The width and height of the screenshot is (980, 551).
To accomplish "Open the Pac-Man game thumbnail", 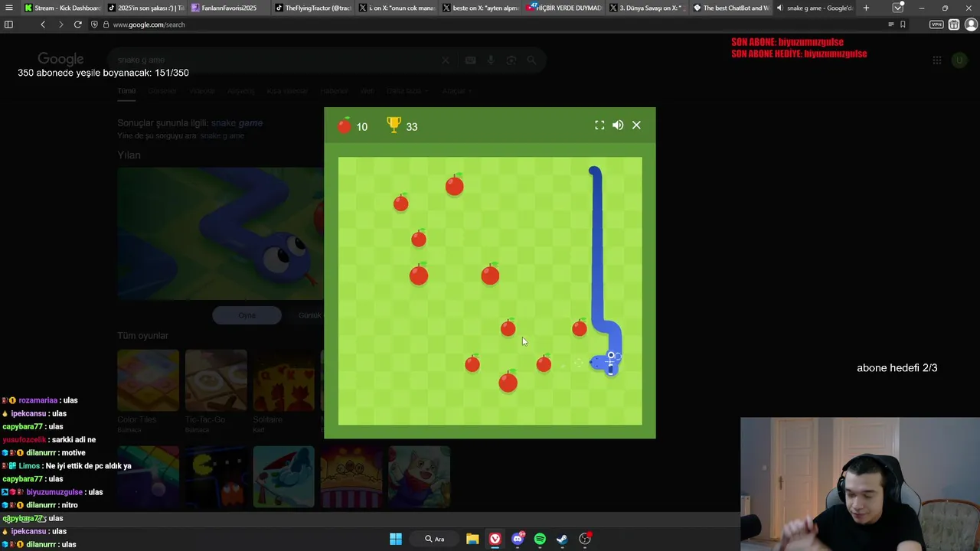I will (x=216, y=477).
